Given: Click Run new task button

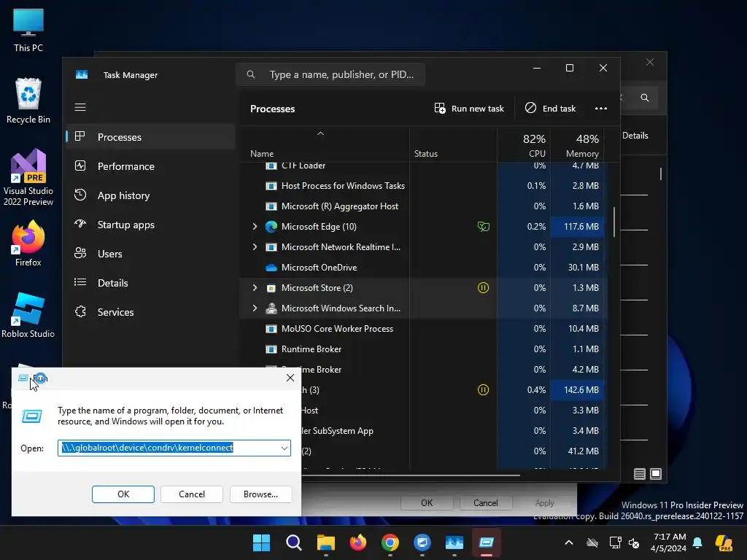Looking at the screenshot, I should [x=469, y=109].
